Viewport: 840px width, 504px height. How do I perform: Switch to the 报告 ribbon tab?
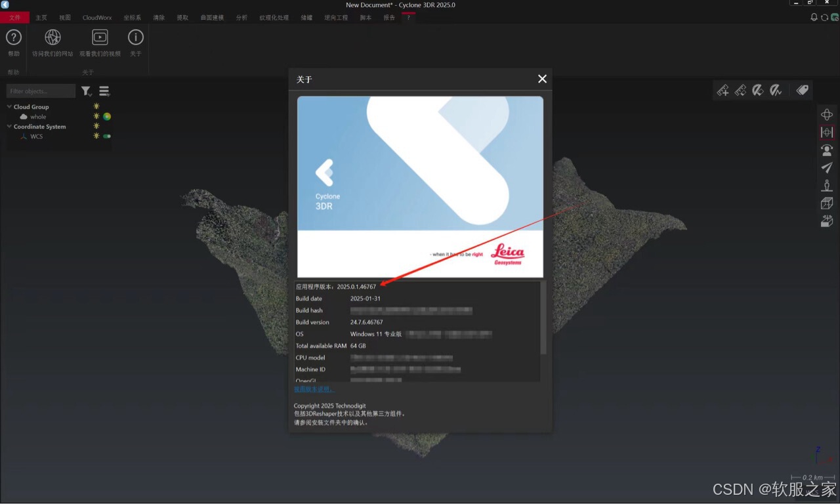point(389,18)
